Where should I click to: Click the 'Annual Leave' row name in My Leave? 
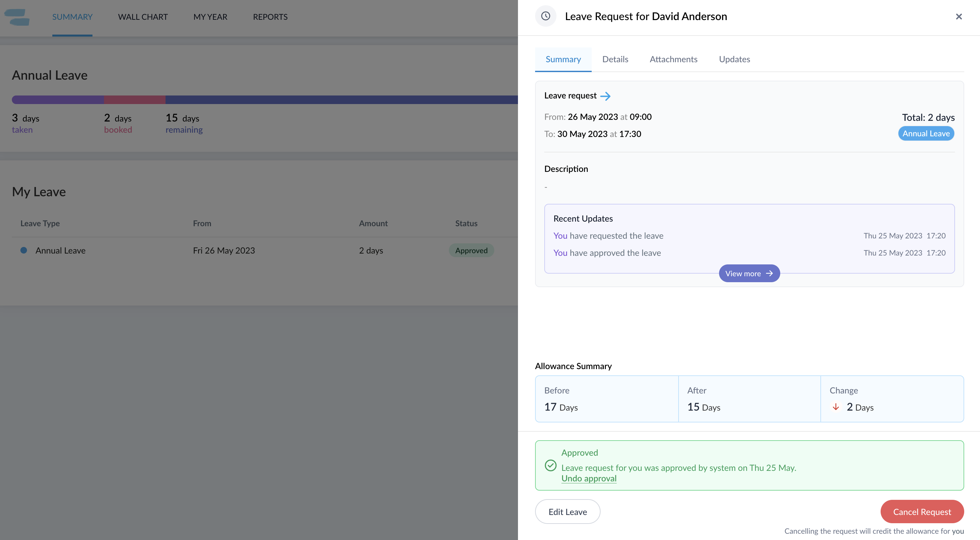[61, 250]
